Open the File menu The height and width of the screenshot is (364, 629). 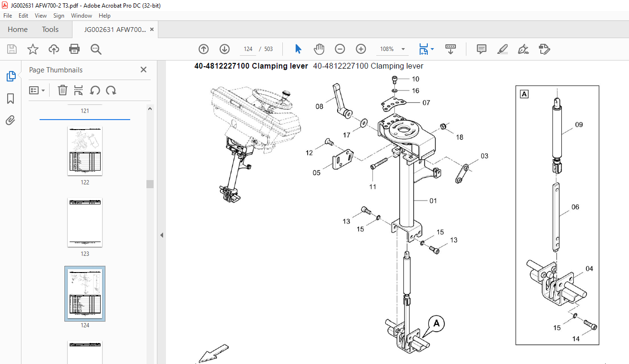coord(8,16)
